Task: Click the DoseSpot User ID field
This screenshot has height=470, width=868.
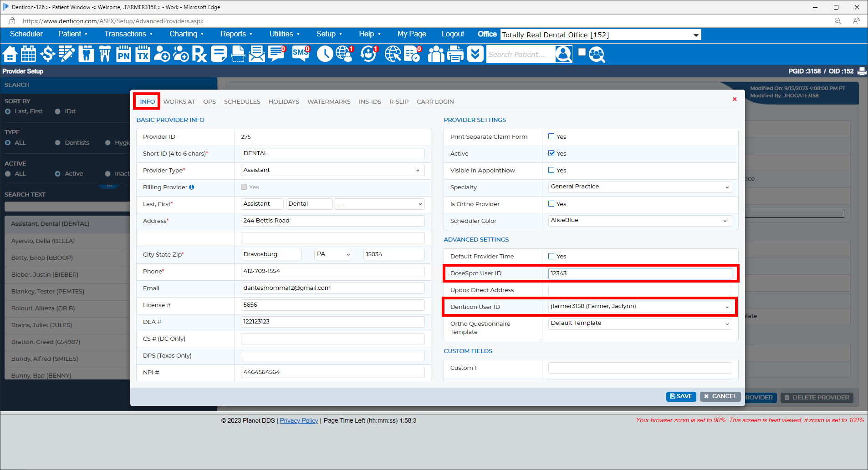Action: [x=639, y=273]
